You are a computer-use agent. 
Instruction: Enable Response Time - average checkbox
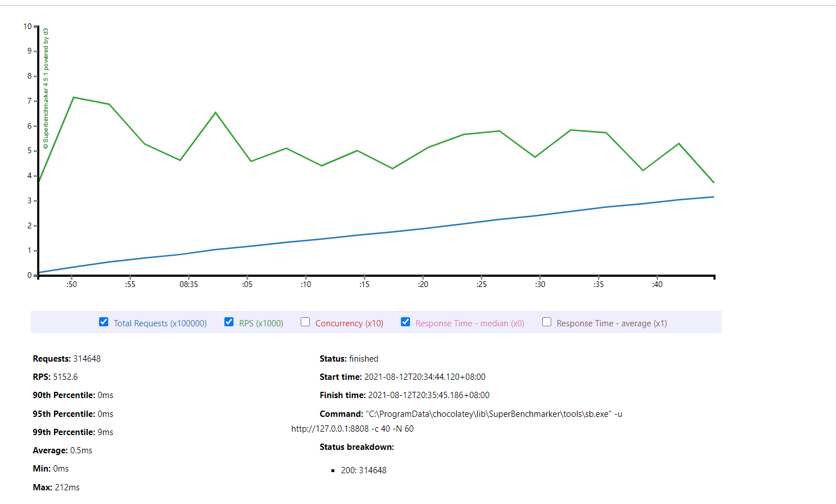[x=547, y=322]
